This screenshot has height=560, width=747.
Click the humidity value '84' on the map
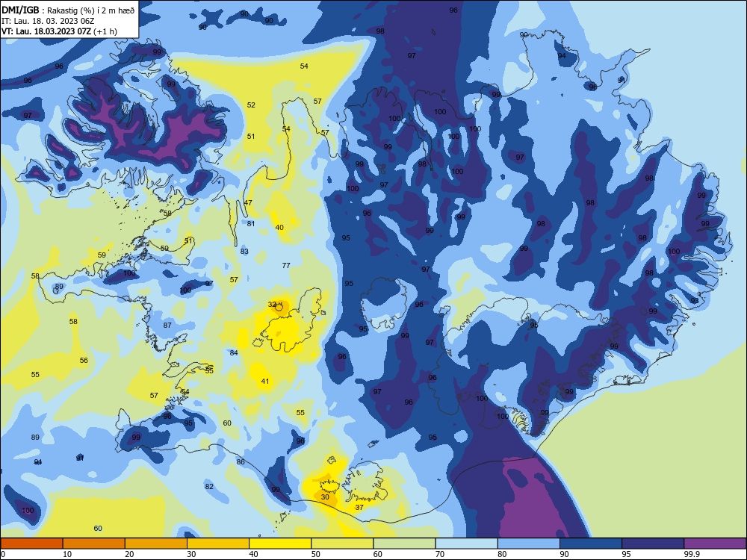pos(234,353)
